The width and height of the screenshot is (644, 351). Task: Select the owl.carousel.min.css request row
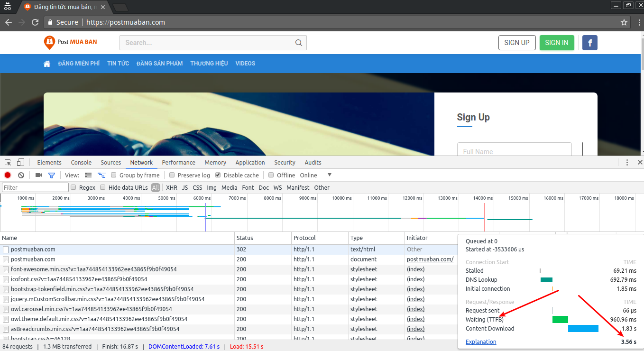coord(229,309)
